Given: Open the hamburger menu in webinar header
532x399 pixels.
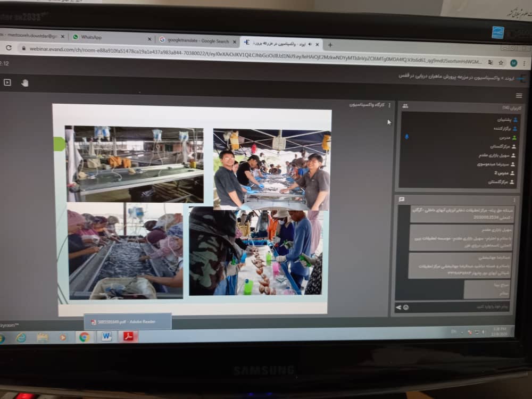Looking at the screenshot, I should [519, 96].
